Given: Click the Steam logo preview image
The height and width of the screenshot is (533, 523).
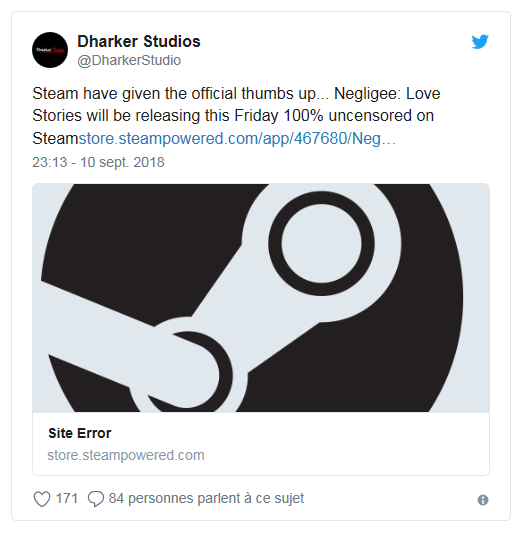Looking at the screenshot, I should (261, 298).
